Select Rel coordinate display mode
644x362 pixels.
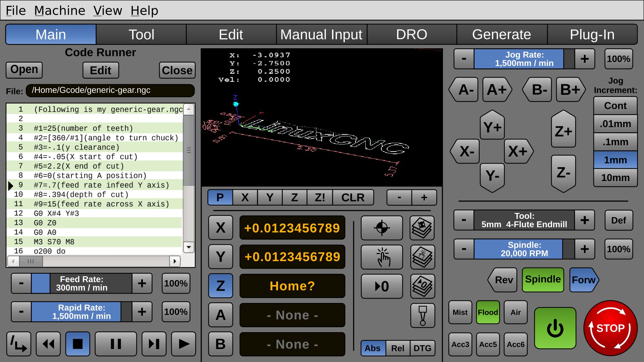tap(398, 348)
